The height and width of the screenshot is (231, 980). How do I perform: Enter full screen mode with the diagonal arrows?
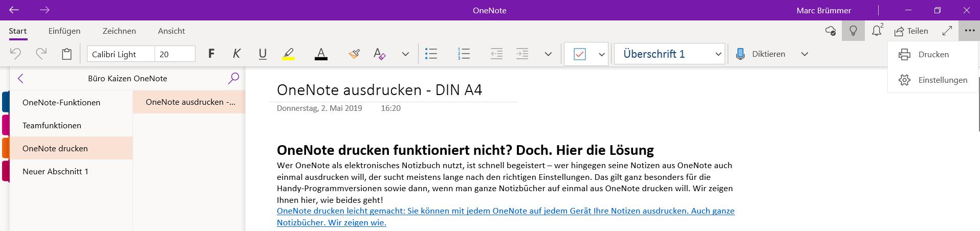pos(947,31)
